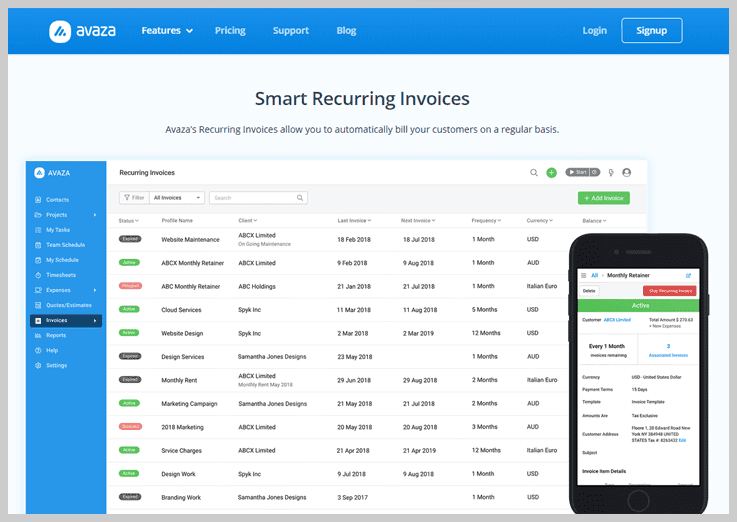
Task: Open the ABC Monthly Retainer profile
Action: point(191,287)
